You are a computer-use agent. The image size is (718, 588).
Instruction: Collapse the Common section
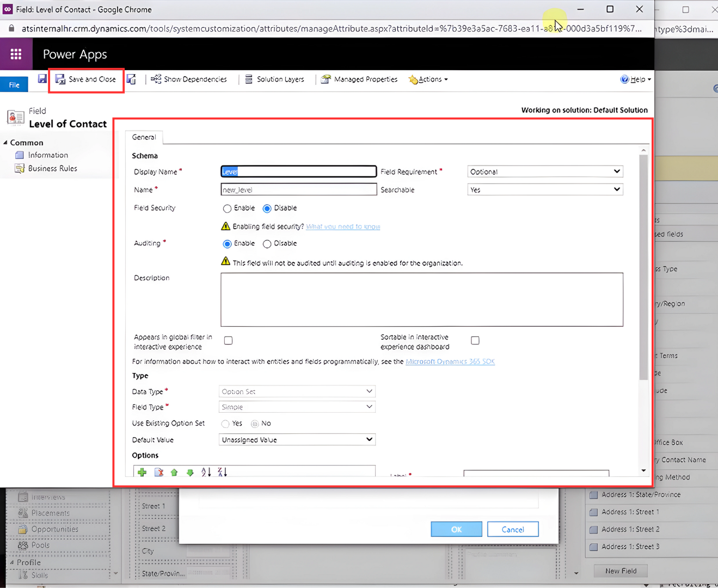point(6,143)
